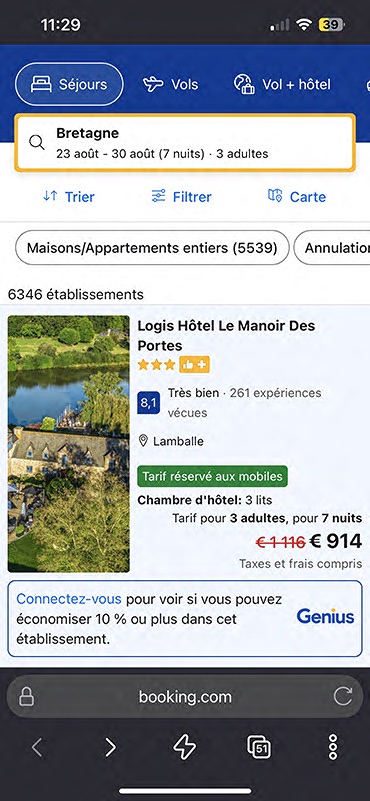This screenshot has width=370, height=801.
Task: Open the browser tabs overview showing 51
Action: pos(259,748)
